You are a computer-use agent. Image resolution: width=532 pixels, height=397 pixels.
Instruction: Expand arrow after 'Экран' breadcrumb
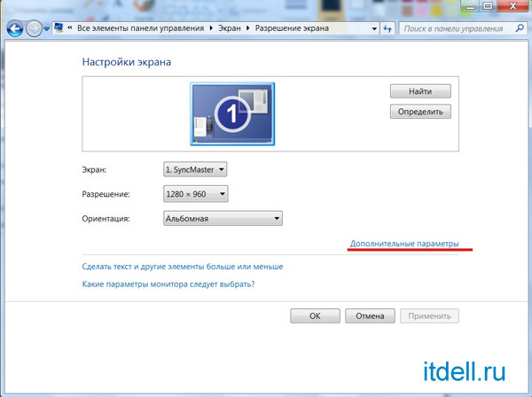[247, 28]
